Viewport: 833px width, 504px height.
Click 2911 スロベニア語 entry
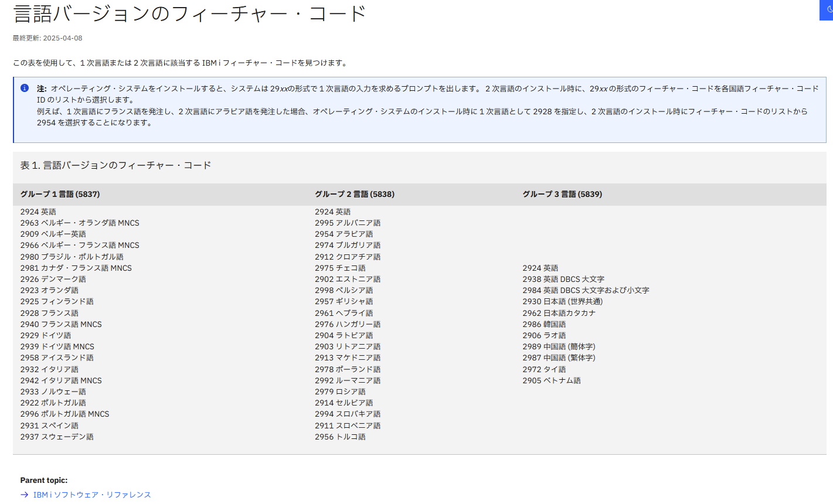click(348, 425)
